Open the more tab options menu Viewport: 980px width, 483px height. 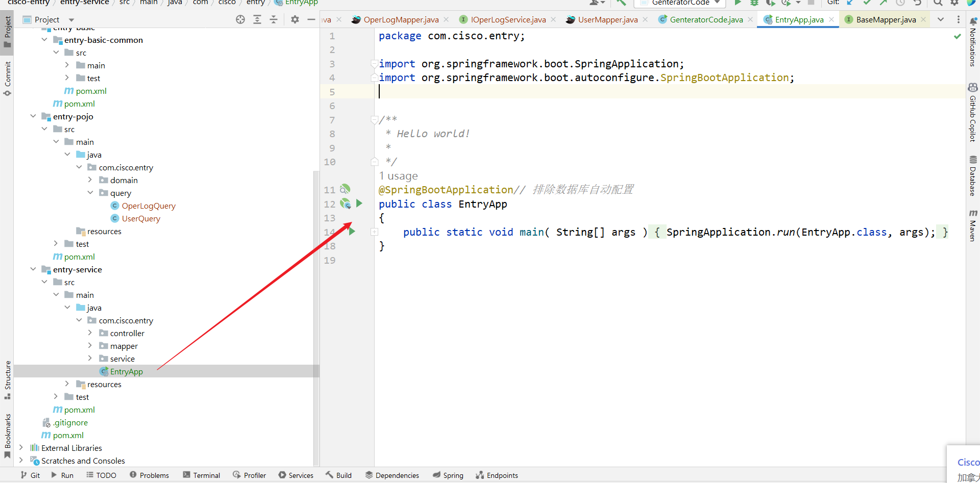958,19
